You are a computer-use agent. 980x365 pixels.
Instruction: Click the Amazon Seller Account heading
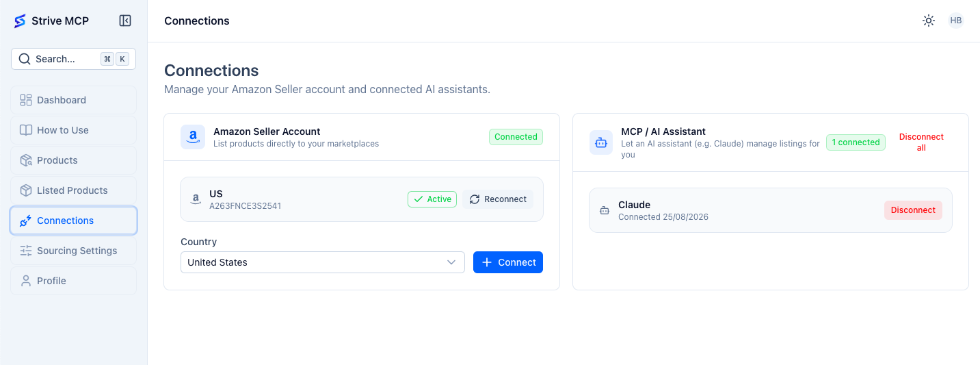(x=267, y=131)
